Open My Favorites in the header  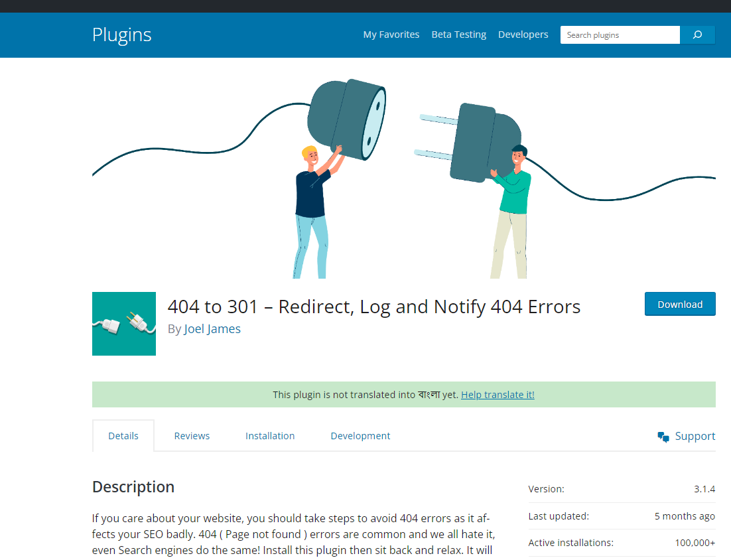[x=391, y=35]
